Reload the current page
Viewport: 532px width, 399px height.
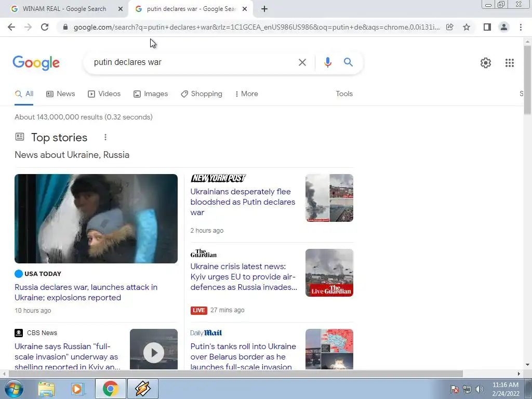[45, 27]
